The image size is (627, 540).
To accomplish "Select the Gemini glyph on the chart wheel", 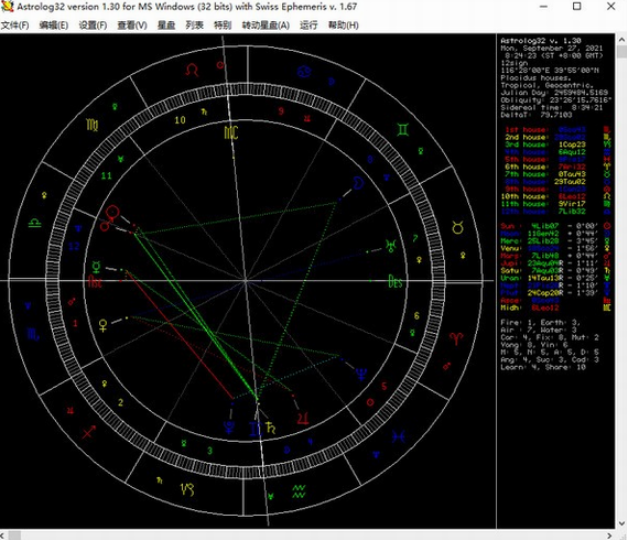I will 401,129.
